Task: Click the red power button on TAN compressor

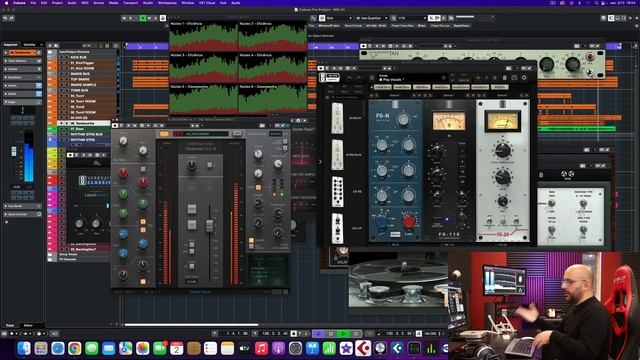Action: (590, 57)
